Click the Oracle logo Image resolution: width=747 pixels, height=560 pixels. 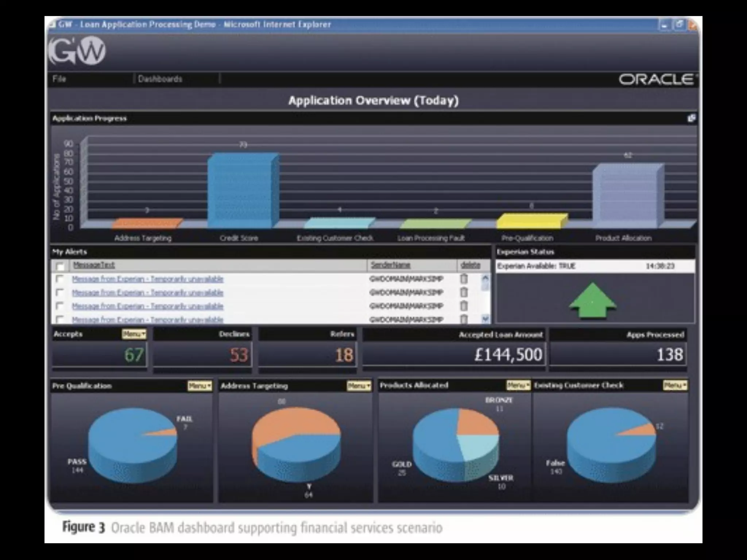(657, 79)
